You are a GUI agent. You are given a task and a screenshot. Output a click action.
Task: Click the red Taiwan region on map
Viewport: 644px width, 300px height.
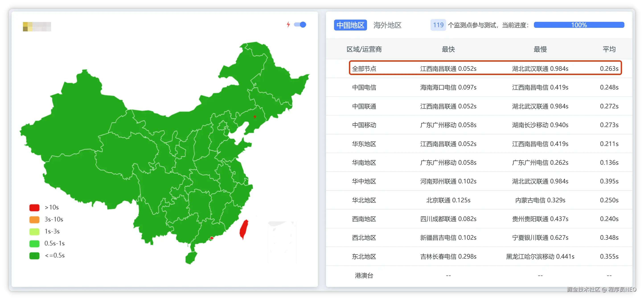pos(244,229)
